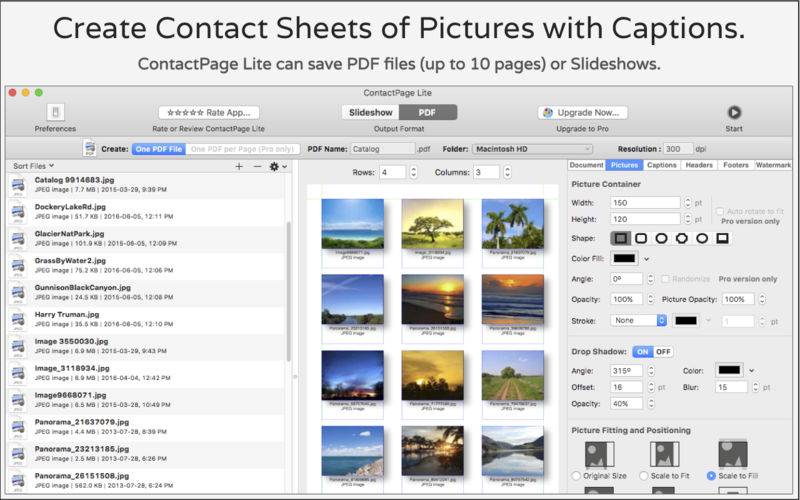Click the Color Fill black swatch
This screenshot has height=500, width=800.
click(624, 259)
